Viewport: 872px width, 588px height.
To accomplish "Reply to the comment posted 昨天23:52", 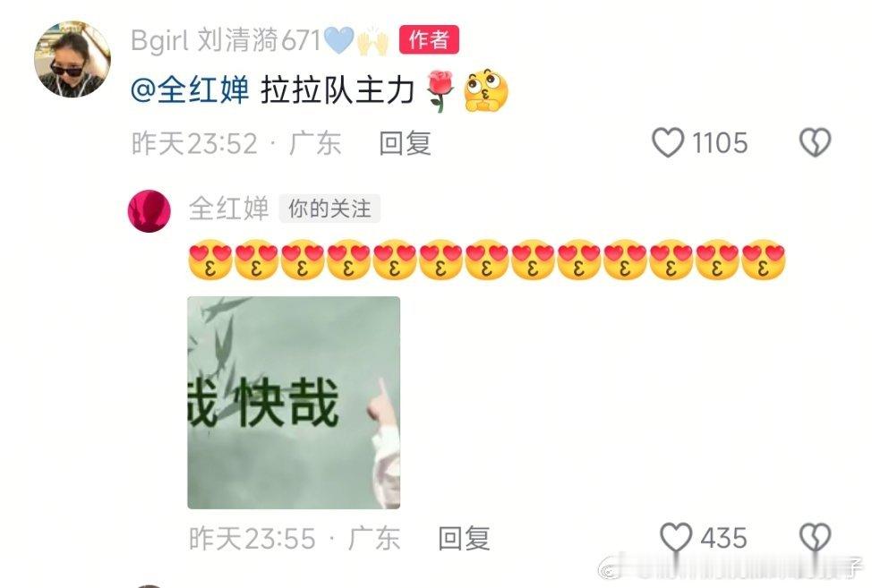I will [x=405, y=143].
